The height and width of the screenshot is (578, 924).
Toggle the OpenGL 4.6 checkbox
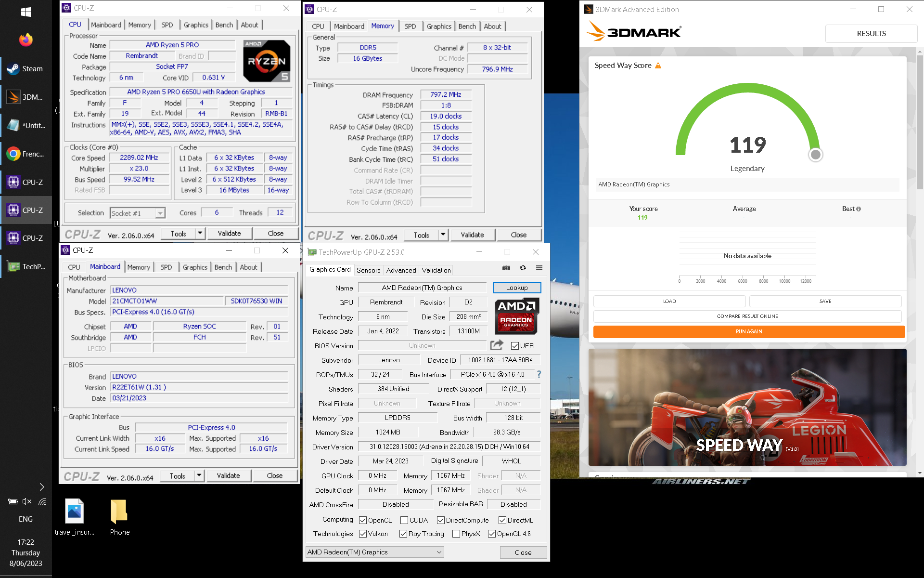point(492,534)
